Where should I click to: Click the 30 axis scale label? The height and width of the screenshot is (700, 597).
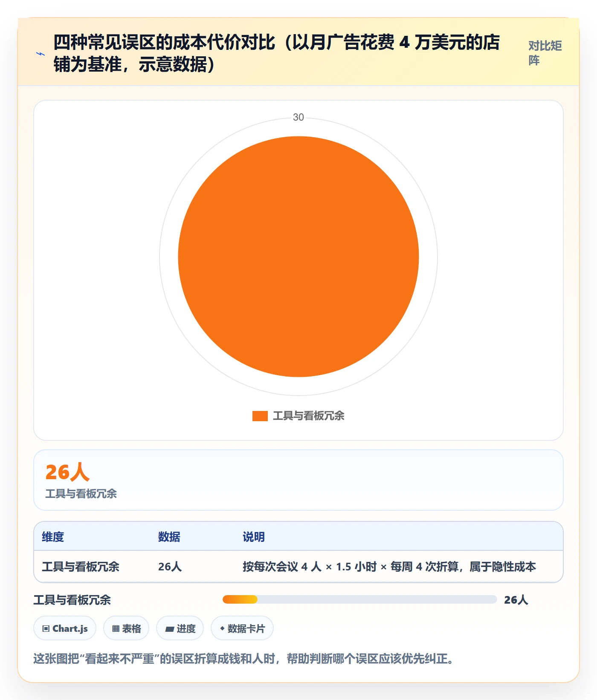pyautogui.click(x=298, y=117)
